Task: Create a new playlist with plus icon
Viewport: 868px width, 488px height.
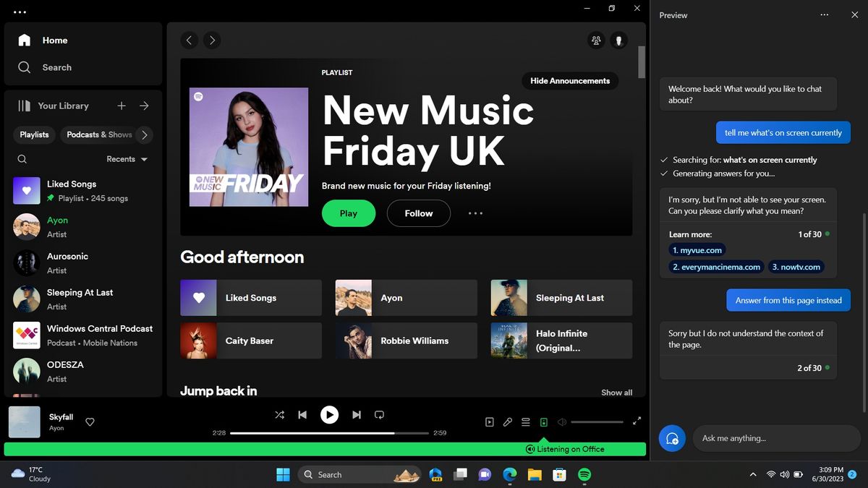Action: point(121,106)
